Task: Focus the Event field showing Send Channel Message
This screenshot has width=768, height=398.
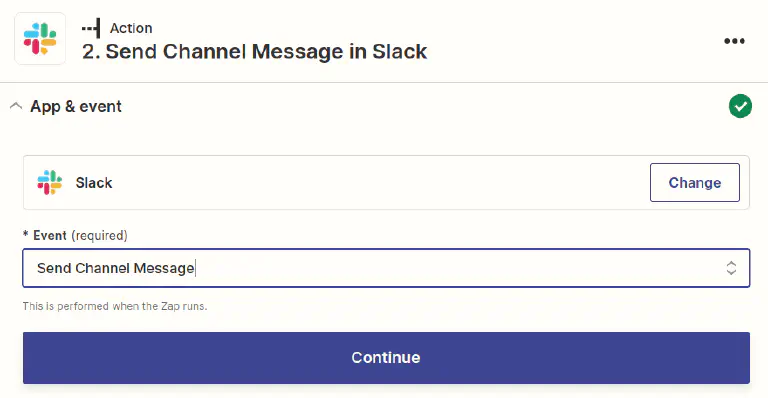Action: click(386, 268)
